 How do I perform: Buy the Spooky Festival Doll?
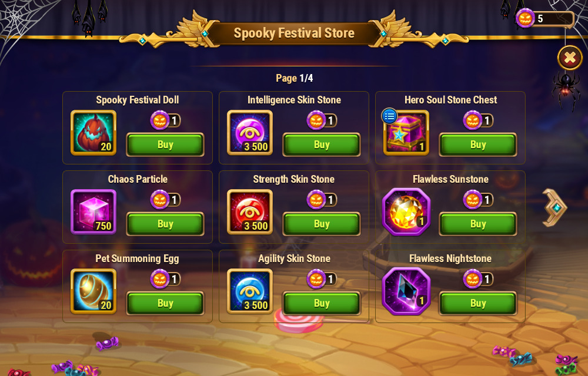pyautogui.click(x=165, y=145)
